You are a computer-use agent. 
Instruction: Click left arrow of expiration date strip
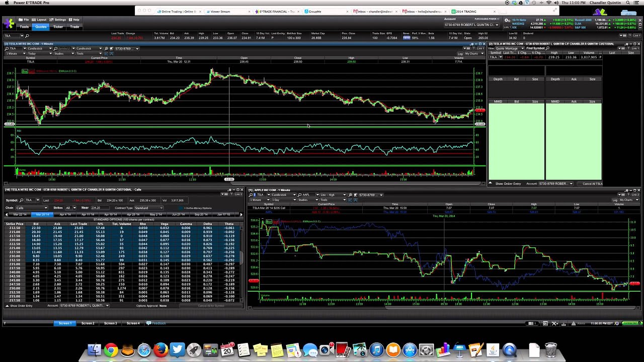[7, 215]
